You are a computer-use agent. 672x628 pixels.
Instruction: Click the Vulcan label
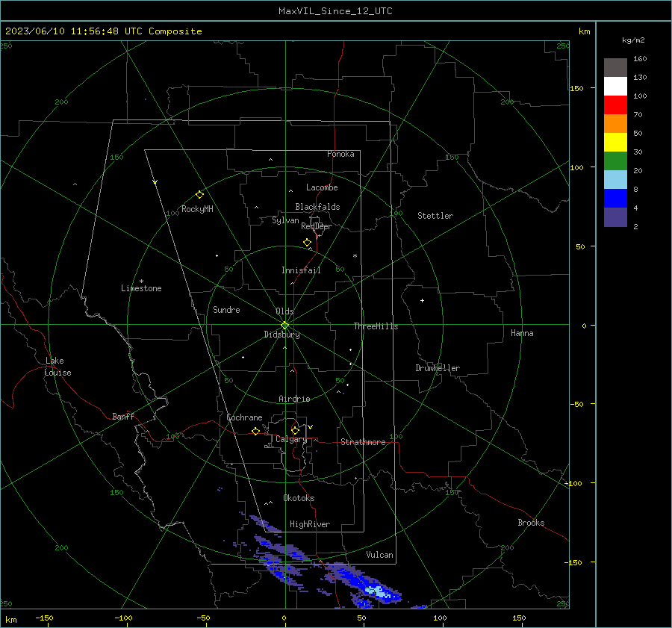click(x=379, y=555)
